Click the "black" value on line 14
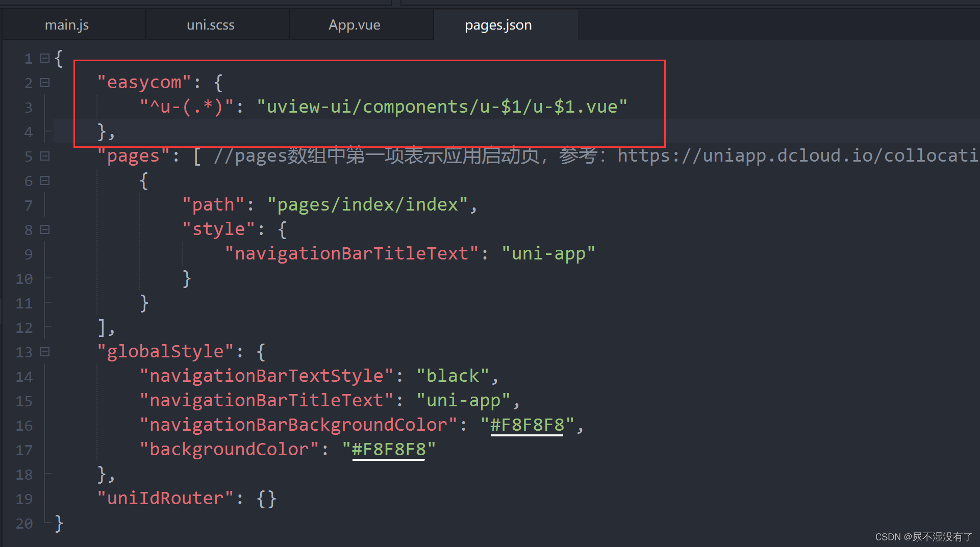This screenshot has height=547, width=980. [x=453, y=376]
